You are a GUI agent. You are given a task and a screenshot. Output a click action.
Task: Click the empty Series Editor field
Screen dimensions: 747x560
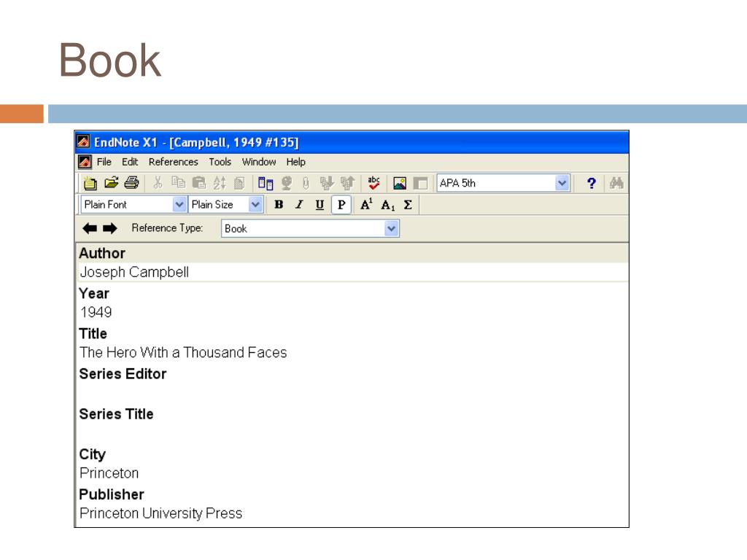coord(353,393)
